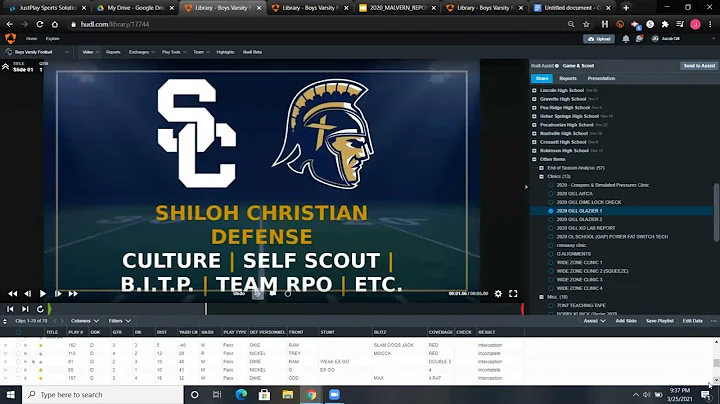Open Windows Task View
The height and width of the screenshot is (404, 720).
coord(217,395)
